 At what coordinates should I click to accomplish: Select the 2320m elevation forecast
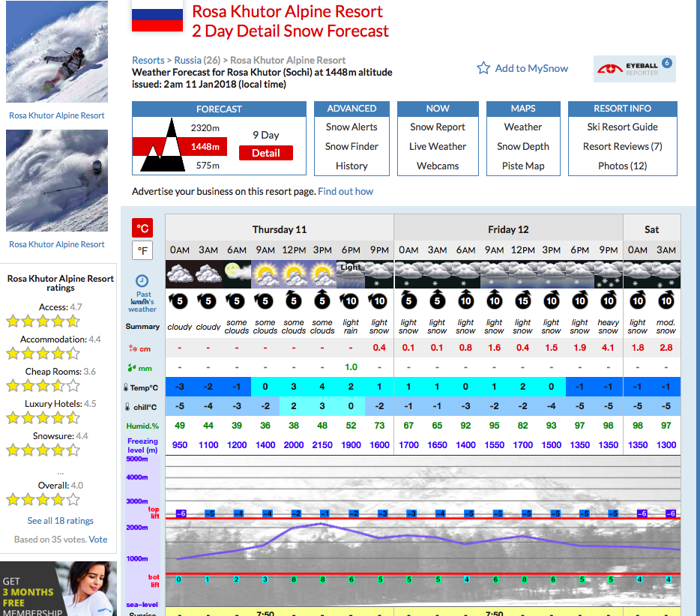pyautogui.click(x=205, y=128)
